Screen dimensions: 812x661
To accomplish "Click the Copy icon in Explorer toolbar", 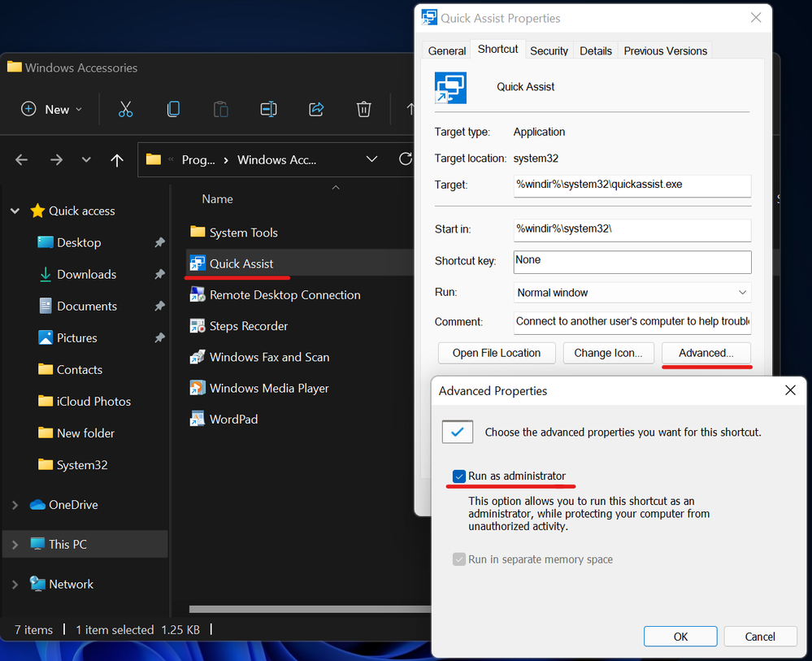I will pos(173,109).
